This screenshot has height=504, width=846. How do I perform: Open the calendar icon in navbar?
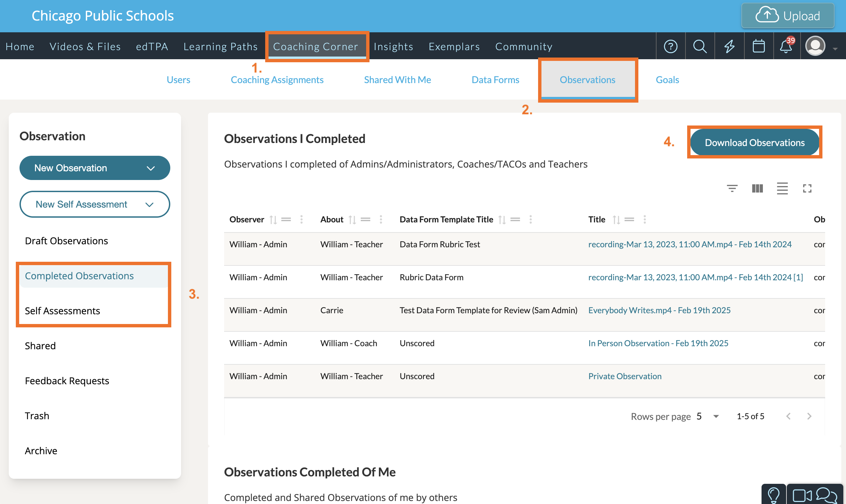tap(759, 46)
